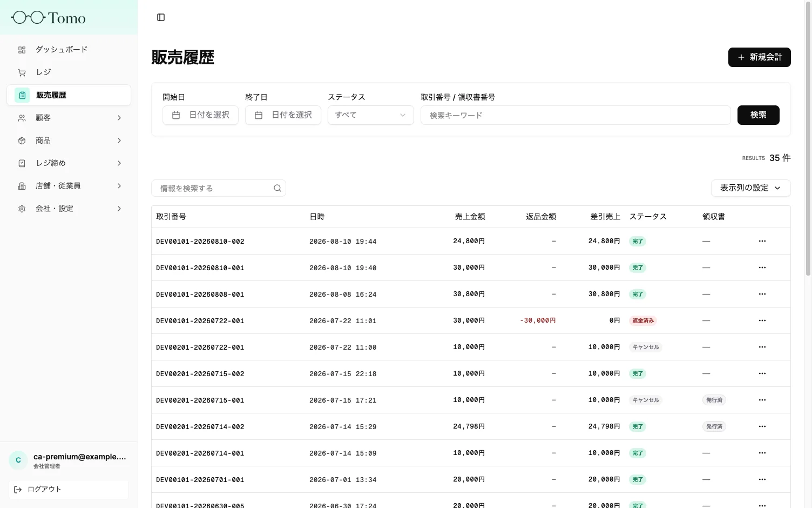Click the 差引売上 column header
Screen dimensions: 812x508
coord(605,217)
